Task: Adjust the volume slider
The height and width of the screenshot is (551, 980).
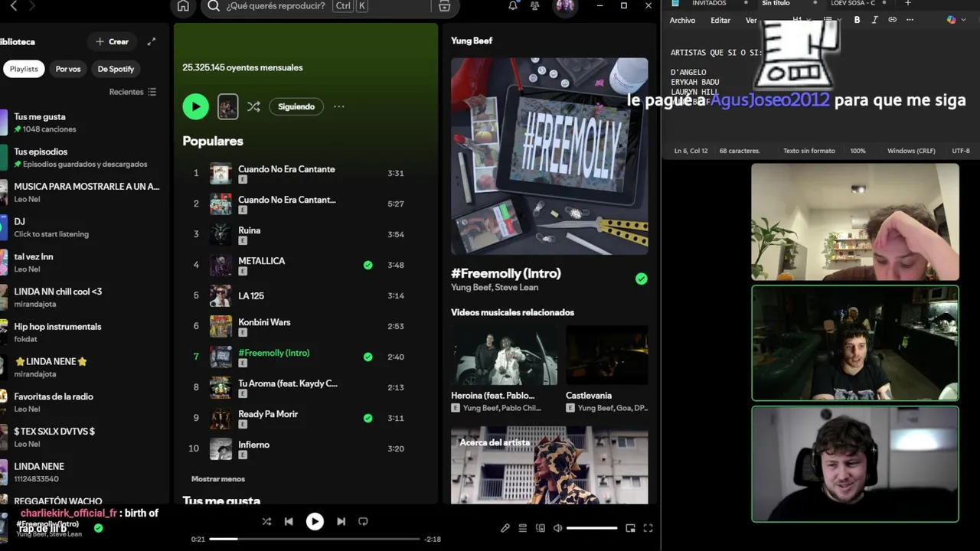Action: [x=592, y=528]
